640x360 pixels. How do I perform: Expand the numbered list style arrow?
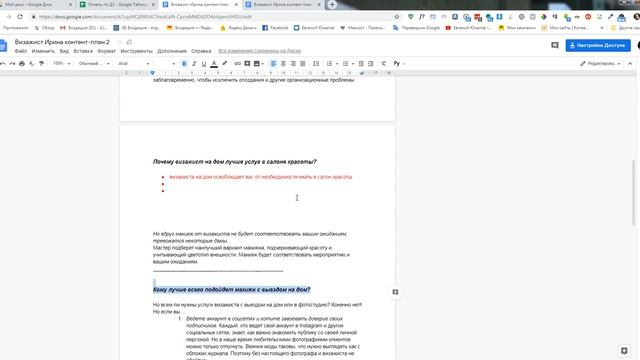337,64
